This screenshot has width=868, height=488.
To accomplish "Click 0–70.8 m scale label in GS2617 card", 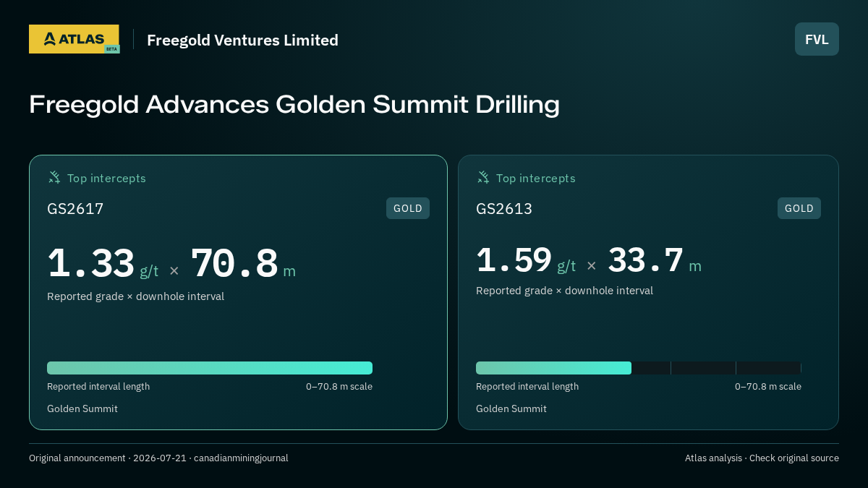I will click(x=339, y=387).
